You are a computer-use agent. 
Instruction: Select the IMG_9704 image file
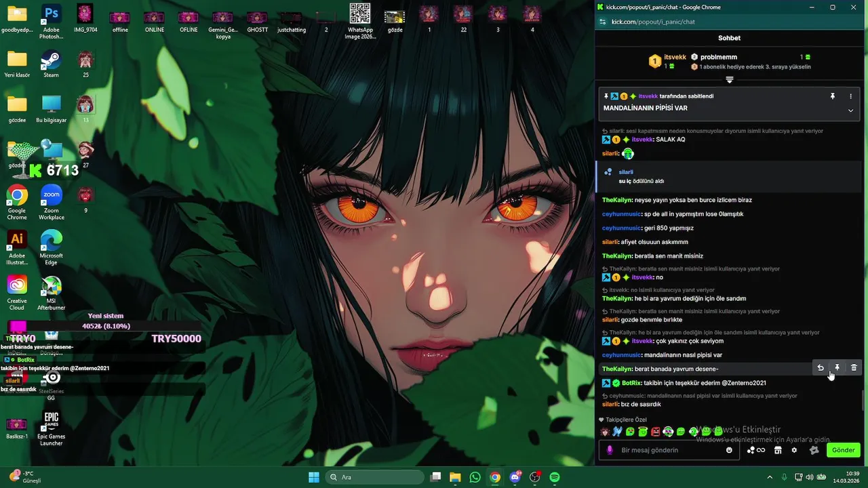click(x=85, y=19)
